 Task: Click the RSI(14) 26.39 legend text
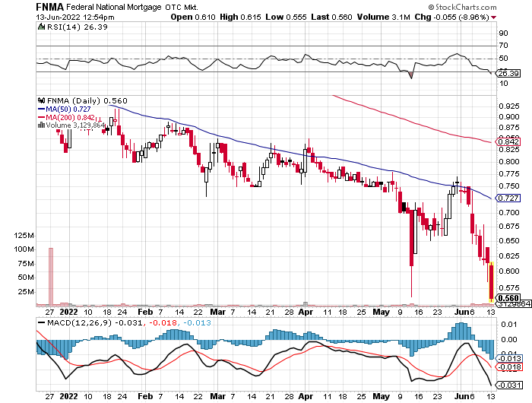click(x=78, y=27)
